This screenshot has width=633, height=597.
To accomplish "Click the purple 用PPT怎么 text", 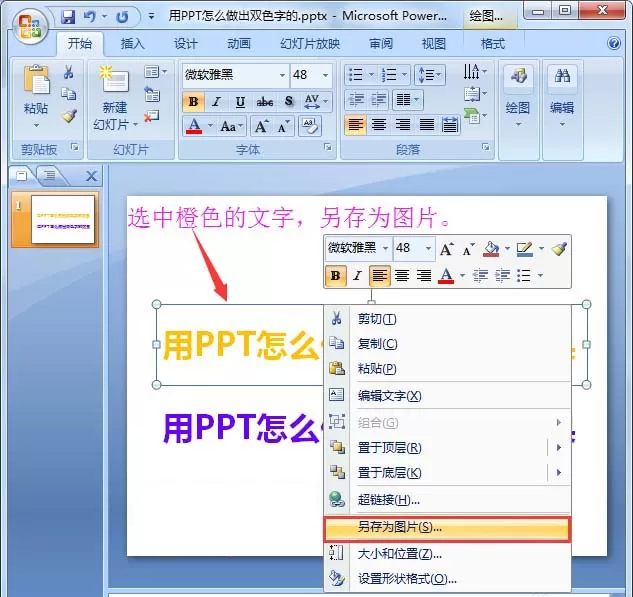I will pos(241,428).
